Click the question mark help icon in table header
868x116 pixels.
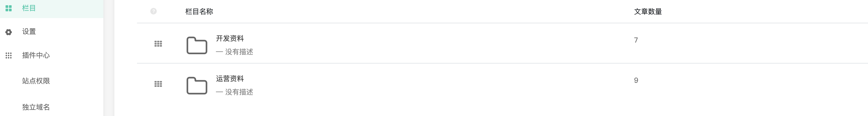tap(153, 11)
